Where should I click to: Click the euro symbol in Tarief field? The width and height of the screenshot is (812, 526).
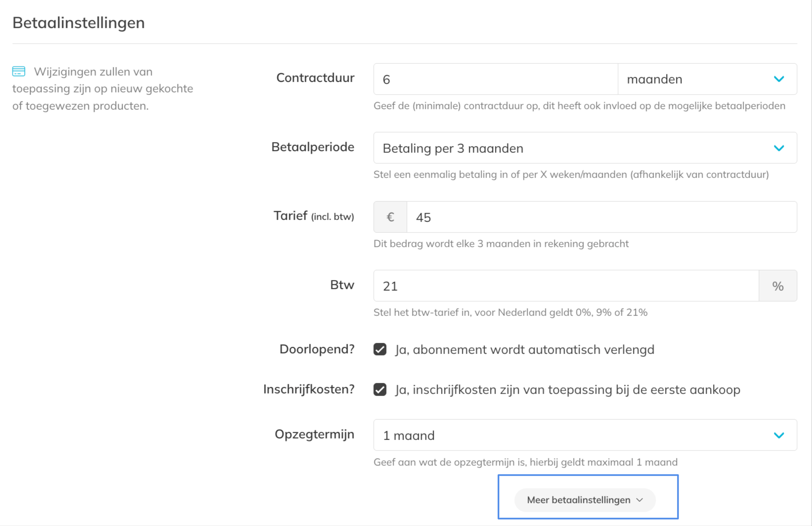390,217
